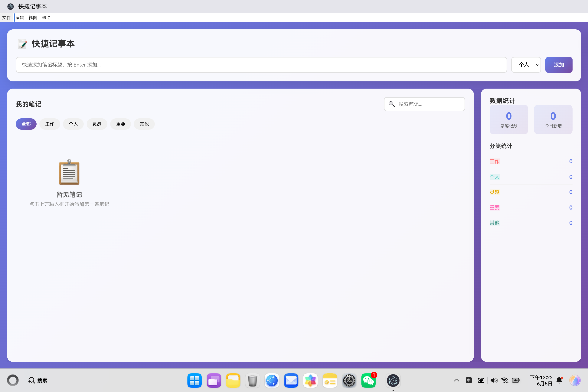
Task: Click the 分类统计 heading
Action: [x=501, y=146]
